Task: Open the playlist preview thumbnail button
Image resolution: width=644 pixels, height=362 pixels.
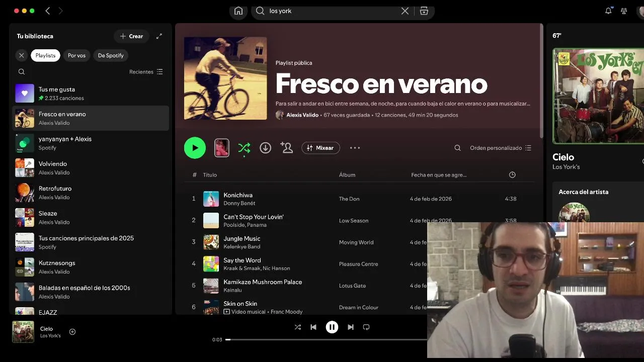Action: [x=222, y=148]
